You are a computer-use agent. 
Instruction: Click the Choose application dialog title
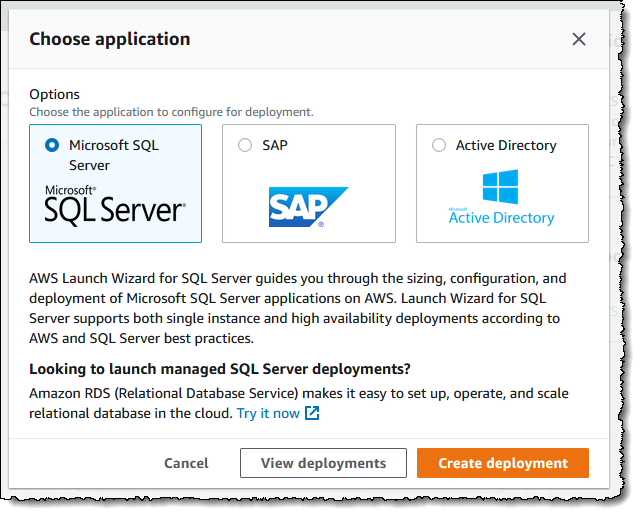coord(110,39)
